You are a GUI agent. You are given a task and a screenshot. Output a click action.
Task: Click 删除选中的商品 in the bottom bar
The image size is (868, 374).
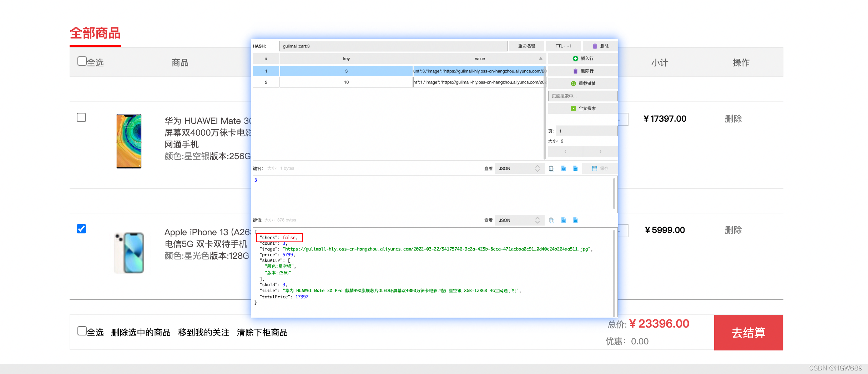click(141, 333)
